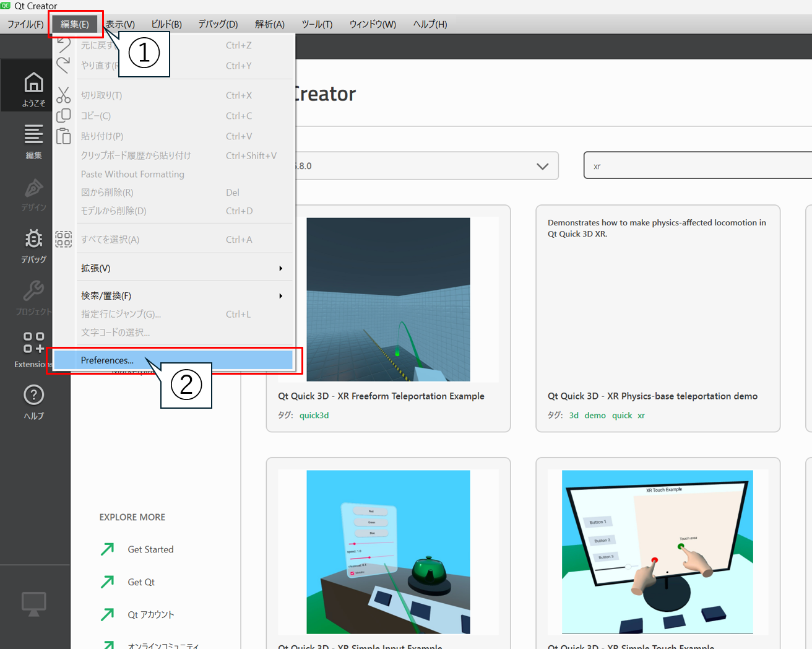
Task: Click the monitor kit selector icon
Action: coord(33,604)
